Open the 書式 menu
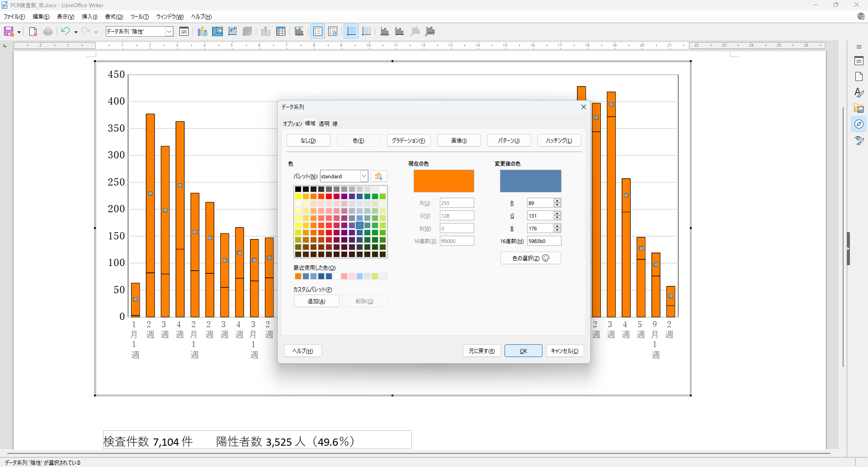The image size is (868, 467). point(114,17)
